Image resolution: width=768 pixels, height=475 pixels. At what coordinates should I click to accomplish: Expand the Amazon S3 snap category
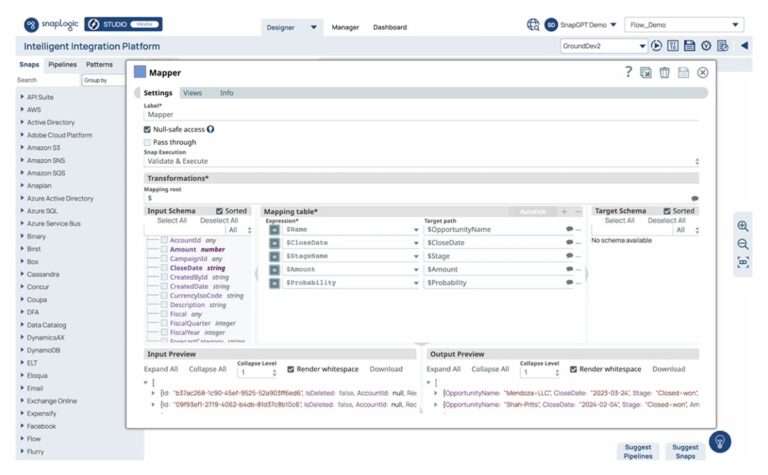22,147
